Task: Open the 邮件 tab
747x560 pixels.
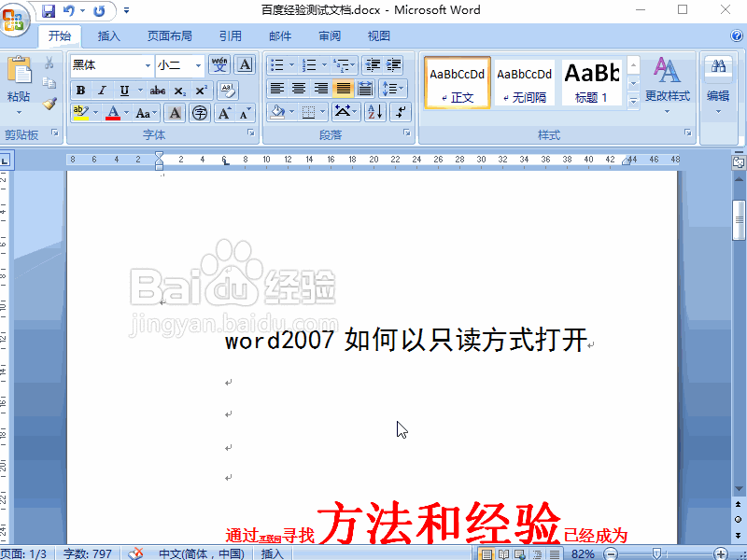Action: [280, 36]
